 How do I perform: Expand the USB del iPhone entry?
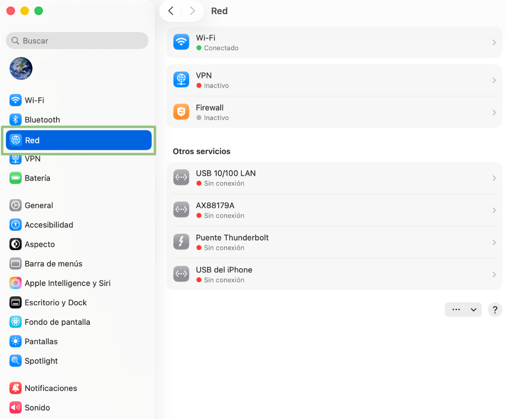pyautogui.click(x=494, y=274)
